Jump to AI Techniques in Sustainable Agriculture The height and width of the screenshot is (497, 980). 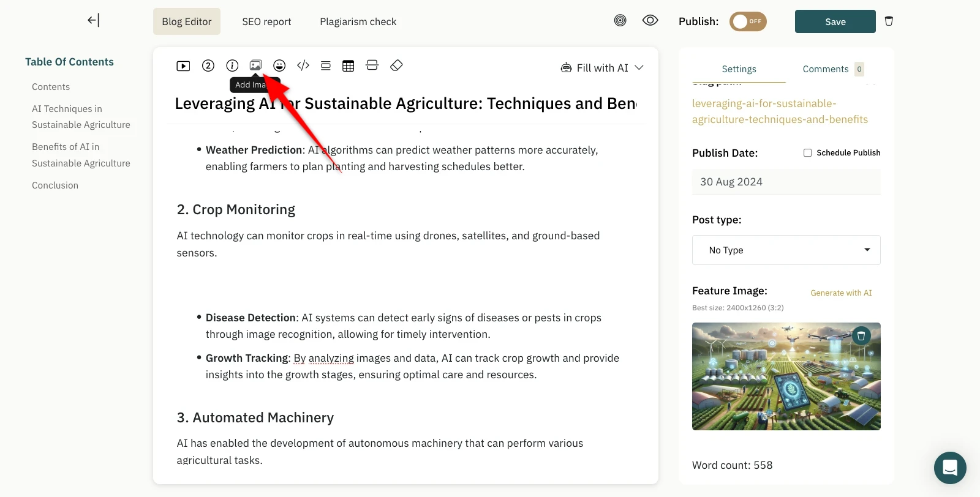[81, 117]
